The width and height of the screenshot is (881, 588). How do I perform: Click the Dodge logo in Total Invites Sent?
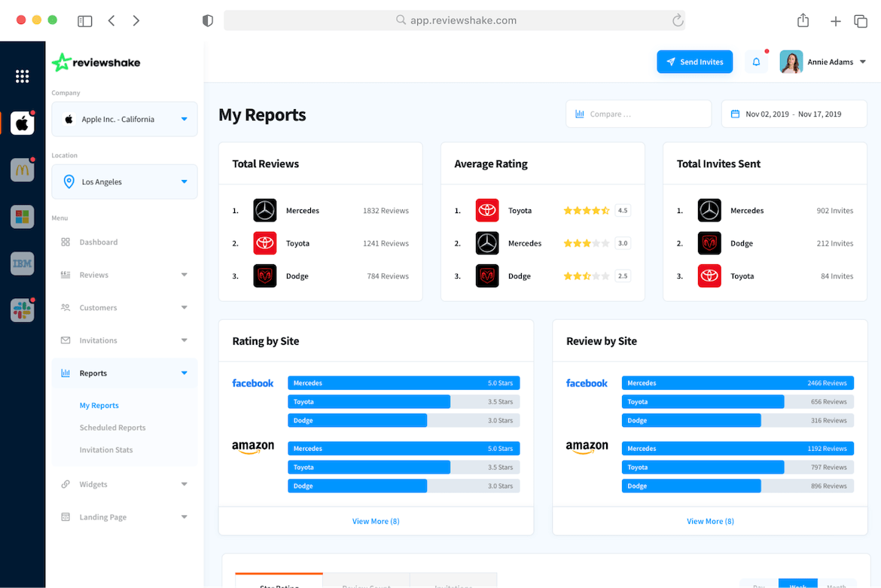(x=709, y=243)
